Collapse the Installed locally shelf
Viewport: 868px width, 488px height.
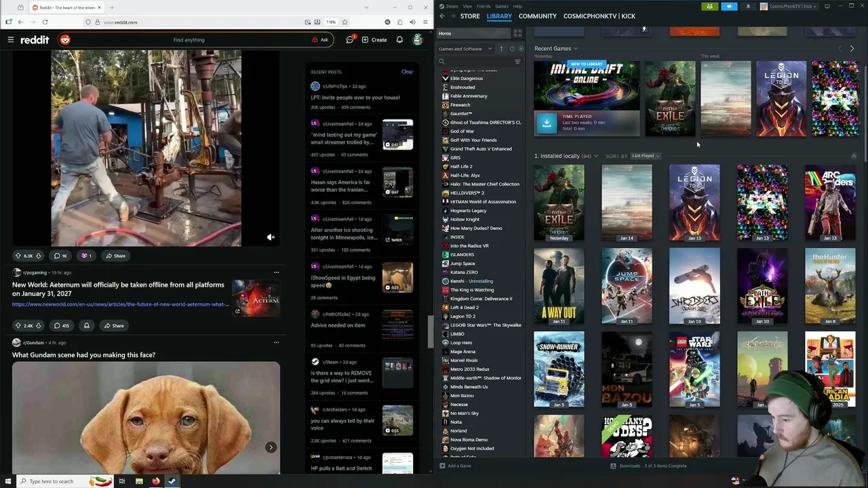[x=854, y=156]
